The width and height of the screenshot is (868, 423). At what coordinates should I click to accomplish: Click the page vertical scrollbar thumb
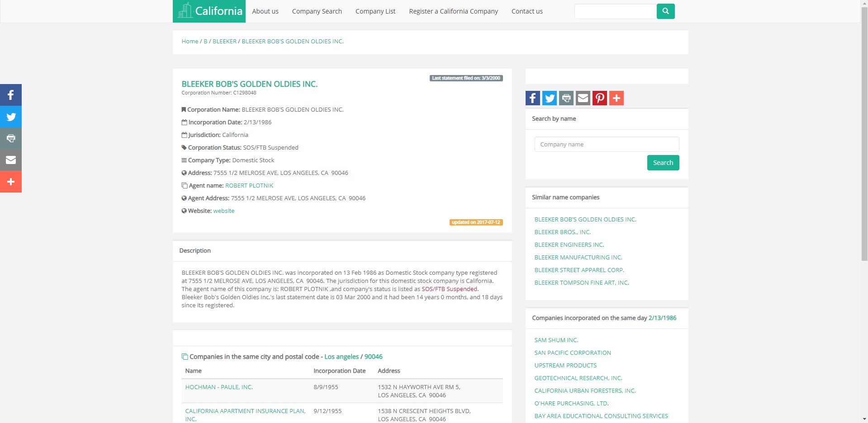click(864, 133)
